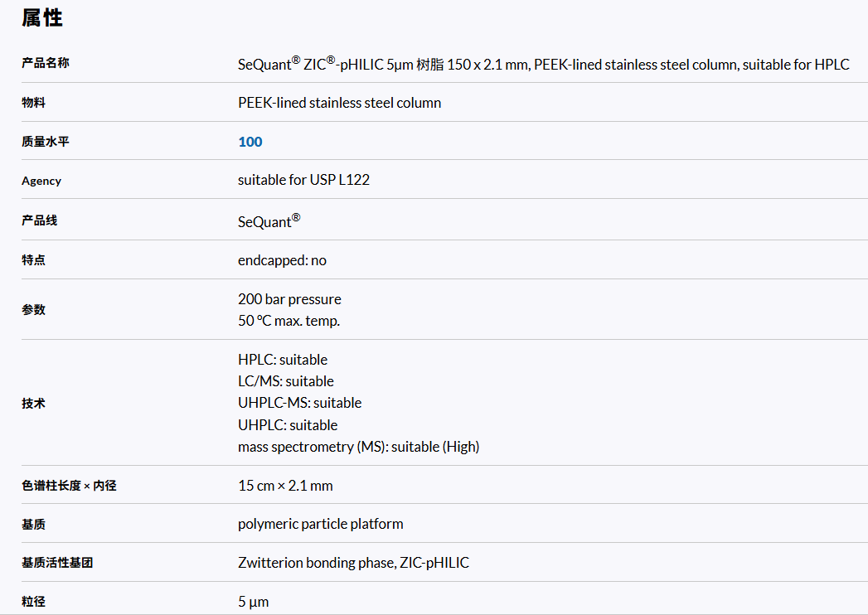Click the suitable for USP L122 text
This screenshot has height=615, width=868.
click(x=303, y=180)
